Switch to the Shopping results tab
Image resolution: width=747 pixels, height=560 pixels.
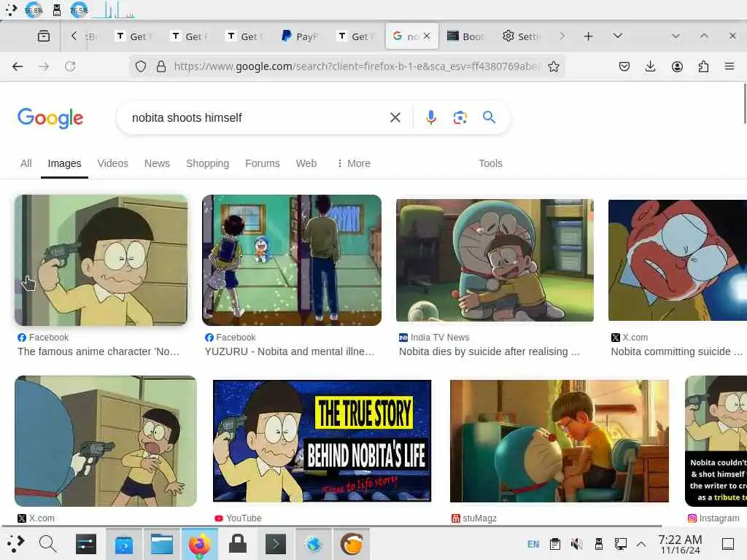point(207,163)
